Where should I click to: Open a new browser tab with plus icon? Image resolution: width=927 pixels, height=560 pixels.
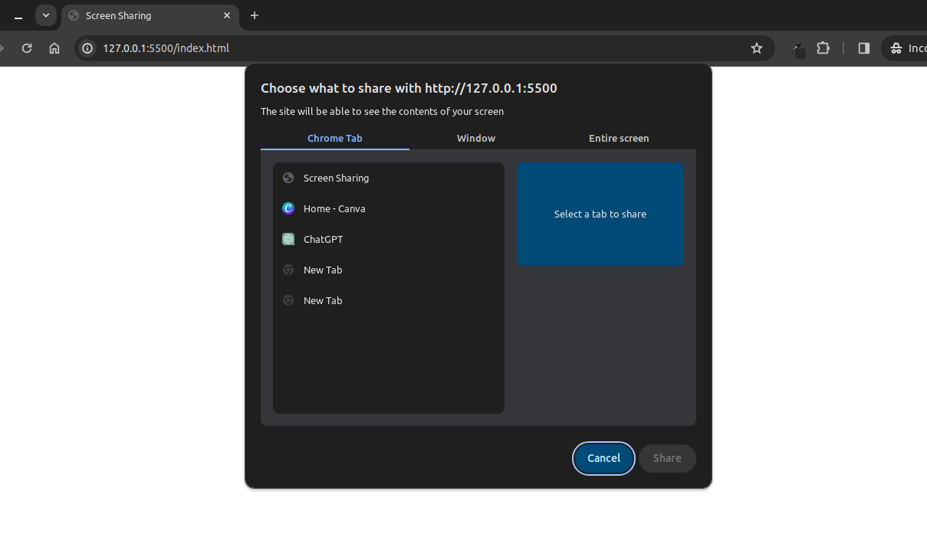255,15
